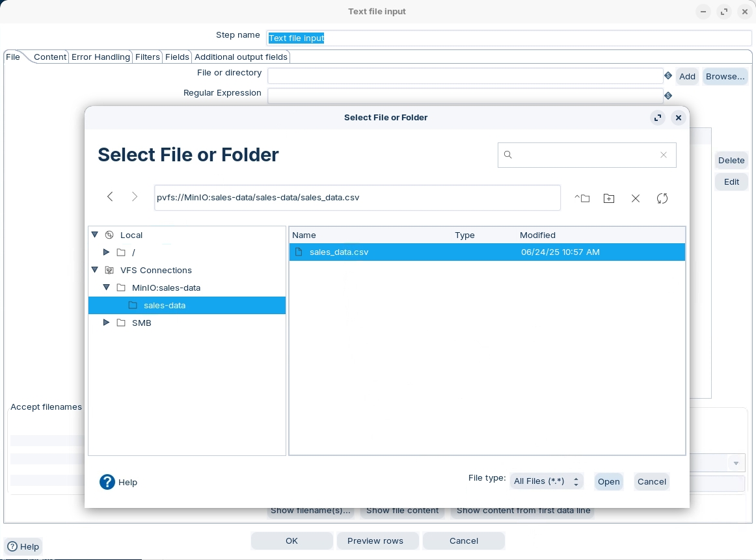756x560 pixels.
Task: Go up one folder level
Action: [x=582, y=198]
